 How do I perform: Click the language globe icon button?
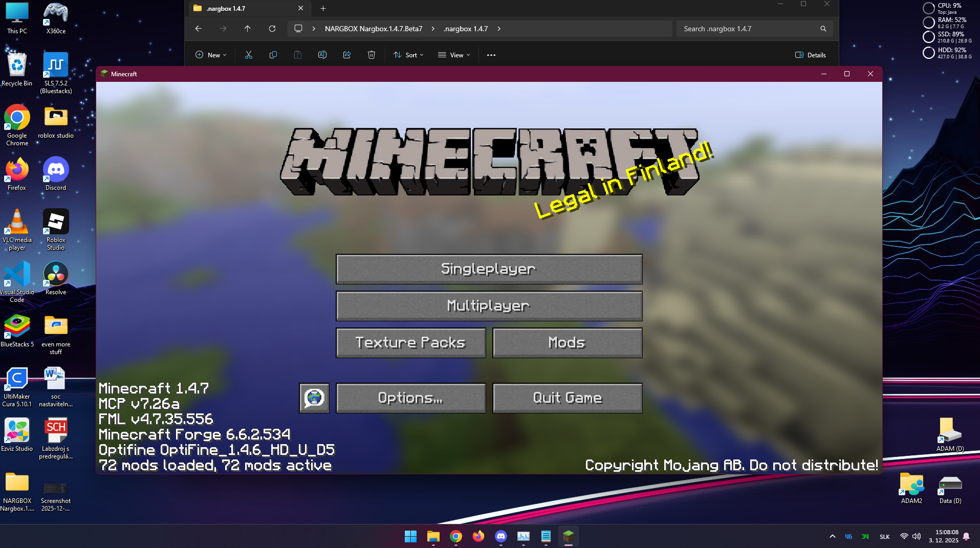314,398
